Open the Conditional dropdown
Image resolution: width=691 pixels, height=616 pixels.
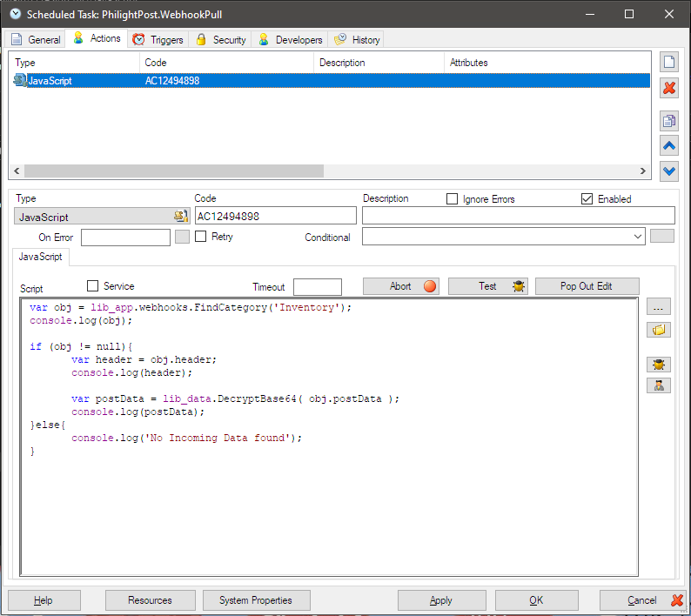point(637,237)
